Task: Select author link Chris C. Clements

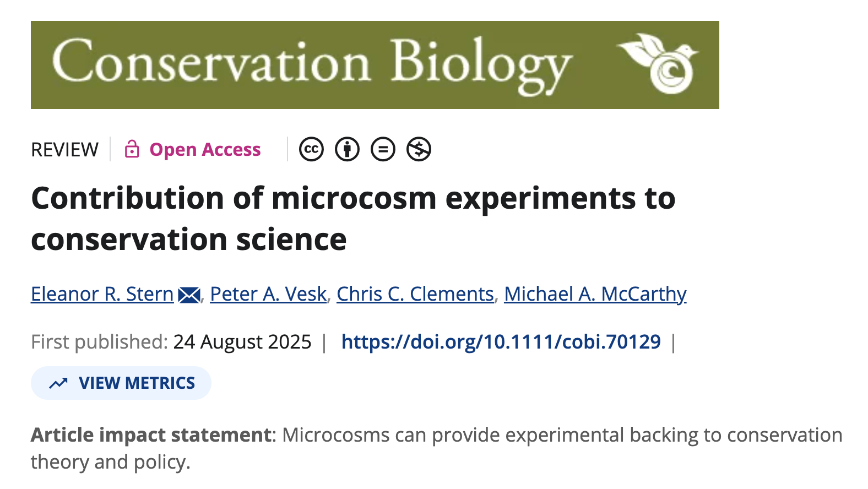Action: [x=415, y=294]
